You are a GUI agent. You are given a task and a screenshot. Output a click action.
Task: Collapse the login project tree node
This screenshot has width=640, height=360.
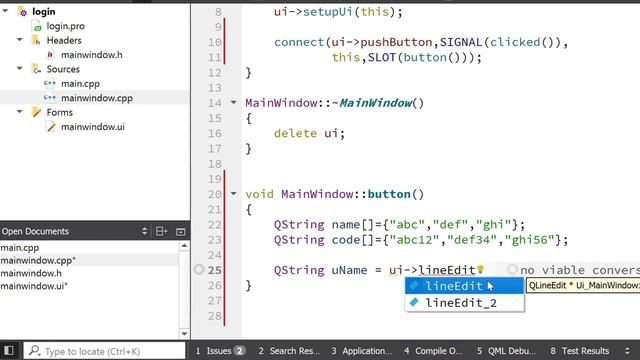tap(6, 11)
